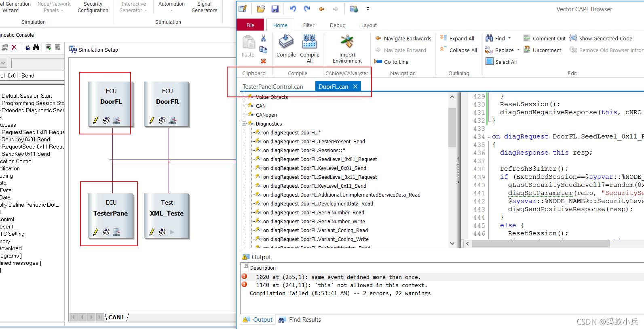Save the file with the floppy disk icon
The width and height of the screenshot is (644, 329).
275,9
